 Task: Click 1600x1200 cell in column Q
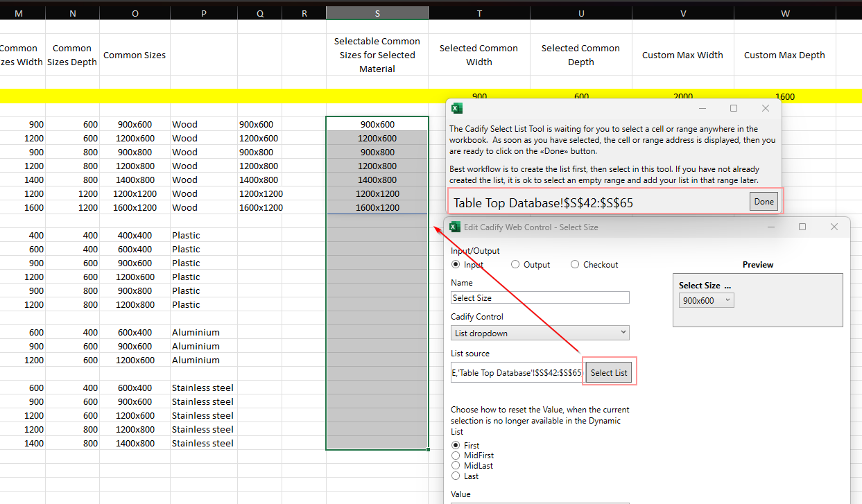tap(261, 207)
